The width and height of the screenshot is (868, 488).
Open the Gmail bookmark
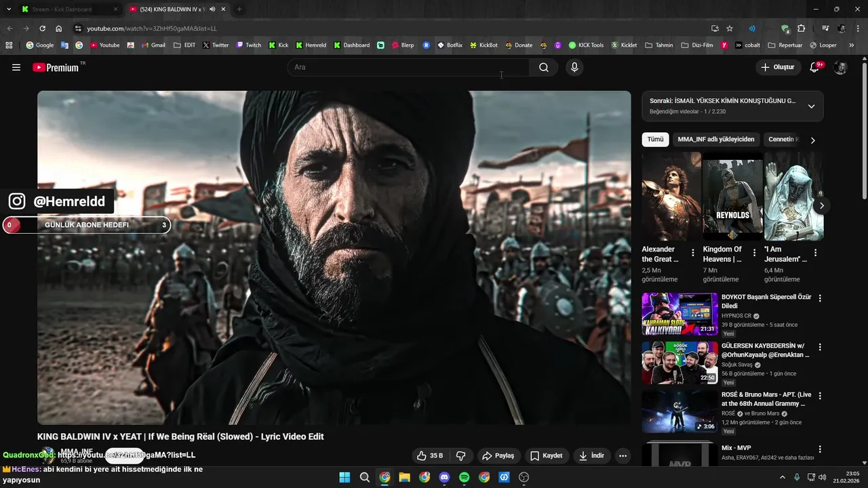click(153, 45)
